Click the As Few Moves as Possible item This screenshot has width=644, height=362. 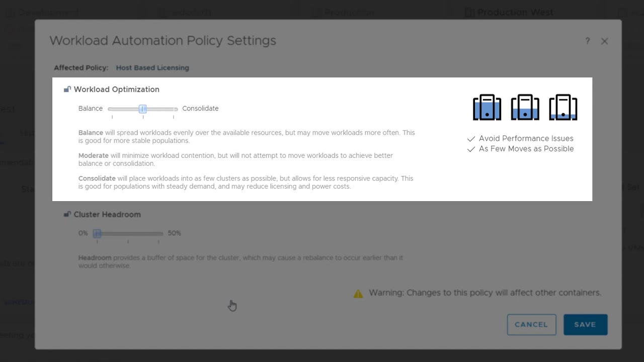click(520, 149)
